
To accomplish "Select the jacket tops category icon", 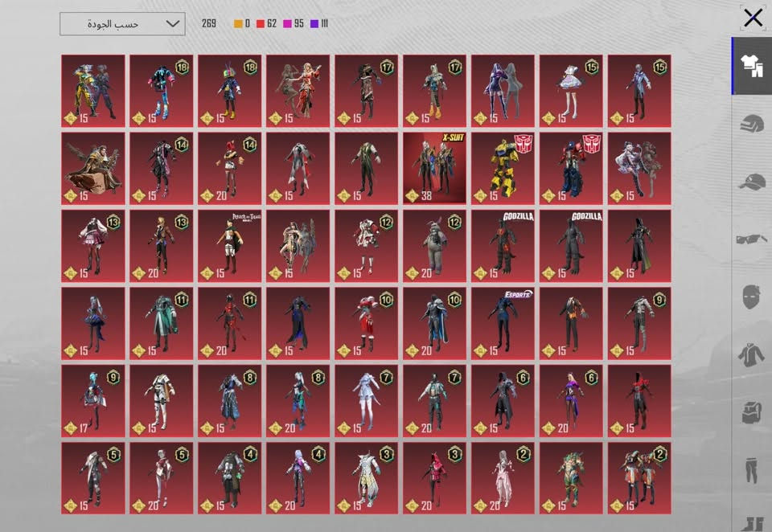I will [752, 354].
